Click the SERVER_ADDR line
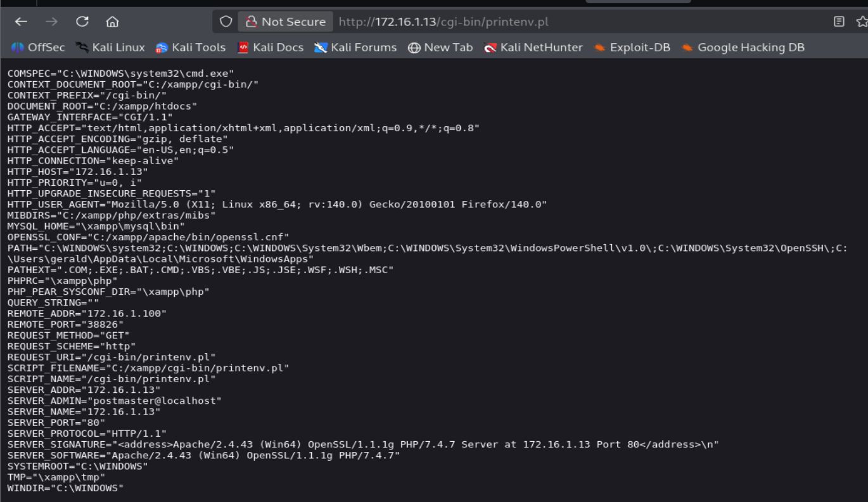868x502 pixels. click(84, 389)
